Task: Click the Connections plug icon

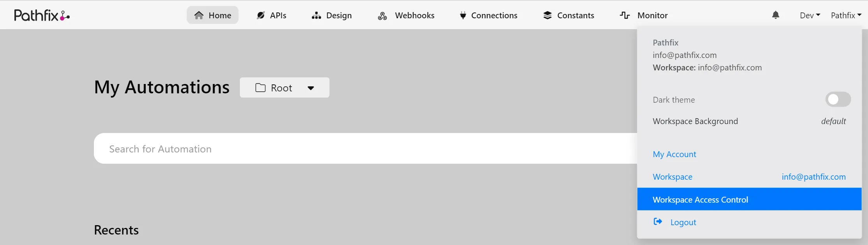Action: coord(463,15)
